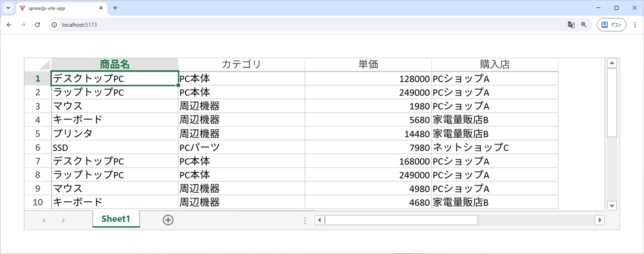Select row header 1
This screenshot has width=644, height=254.
(x=38, y=79)
